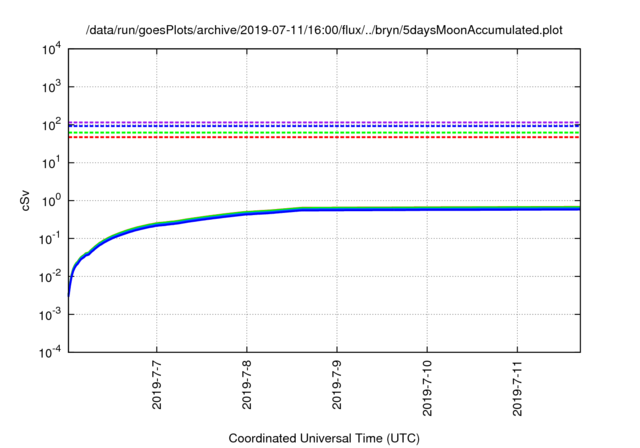Click the 2019-7-11 date tick label
640x448 pixels.
click(518, 388)
